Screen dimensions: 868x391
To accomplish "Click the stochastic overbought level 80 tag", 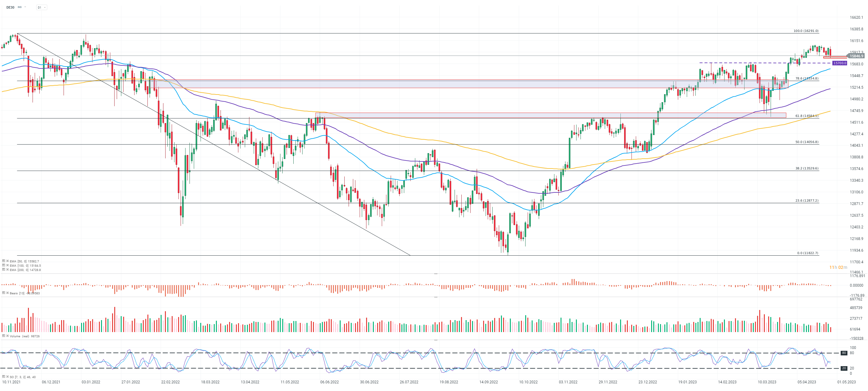I will (x=844, y=353).
